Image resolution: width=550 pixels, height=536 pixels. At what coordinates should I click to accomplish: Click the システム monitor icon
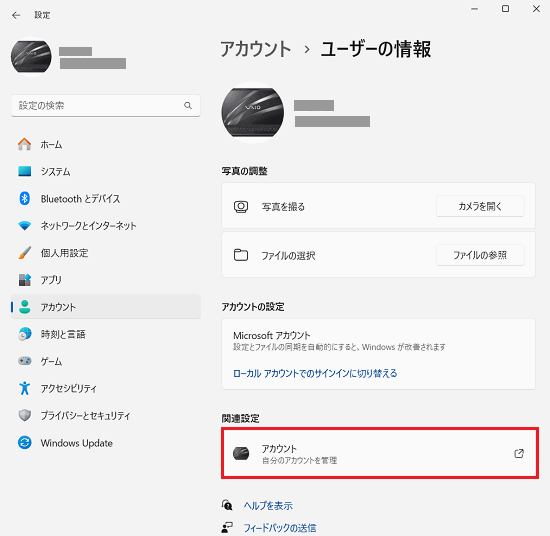(25, 171)
